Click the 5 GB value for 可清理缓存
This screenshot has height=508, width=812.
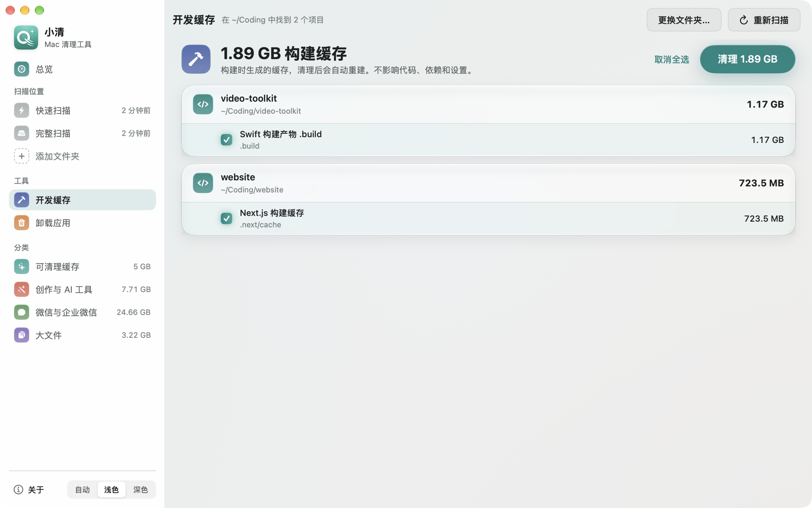point(142,267)
